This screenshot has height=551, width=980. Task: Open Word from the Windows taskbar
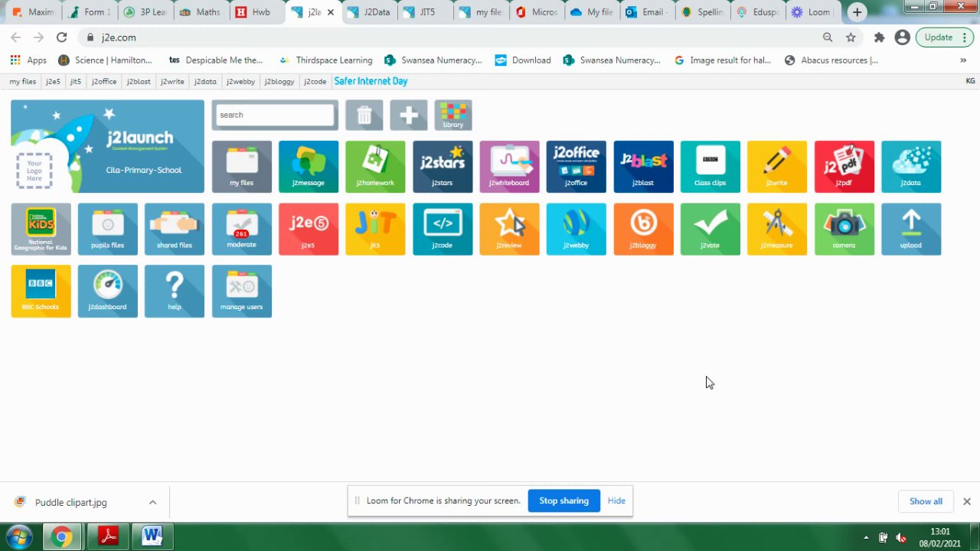[x=152, y=537]
